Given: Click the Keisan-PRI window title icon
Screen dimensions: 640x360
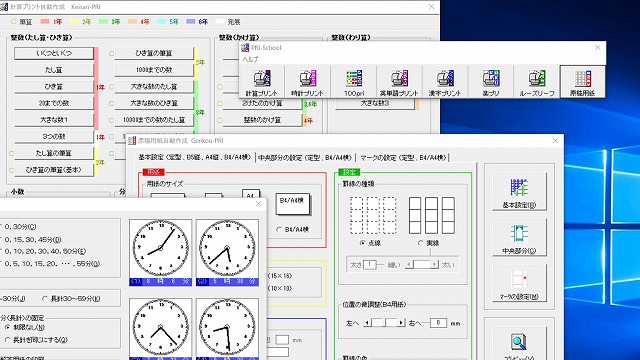Looking at the screenshot, I should point(4,7).
